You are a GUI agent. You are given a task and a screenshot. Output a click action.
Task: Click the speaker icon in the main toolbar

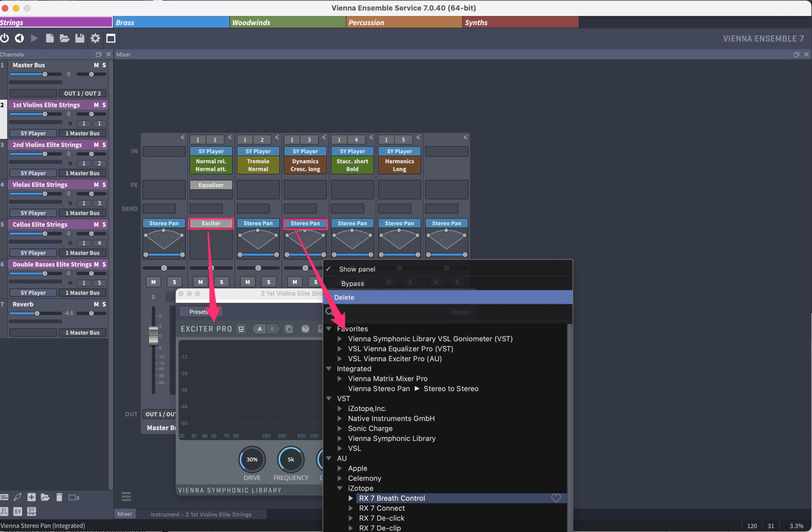(20, 38)
